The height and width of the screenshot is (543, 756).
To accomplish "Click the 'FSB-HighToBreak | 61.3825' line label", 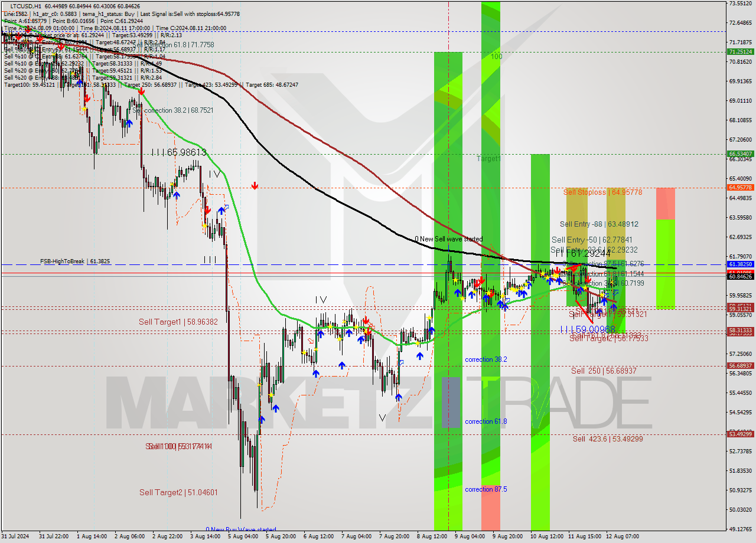I will point(75,261).
